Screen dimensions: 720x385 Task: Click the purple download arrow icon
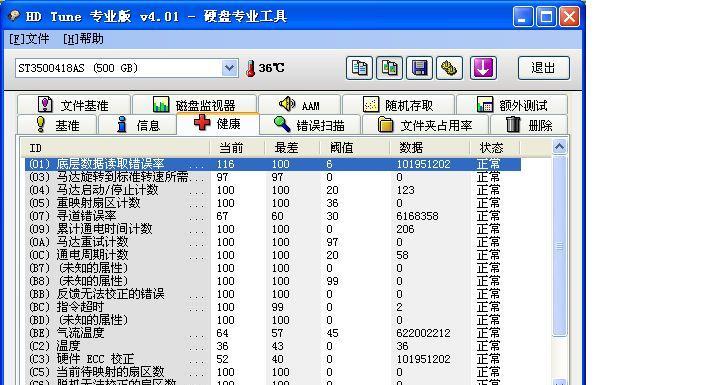[x=483, y=68]
